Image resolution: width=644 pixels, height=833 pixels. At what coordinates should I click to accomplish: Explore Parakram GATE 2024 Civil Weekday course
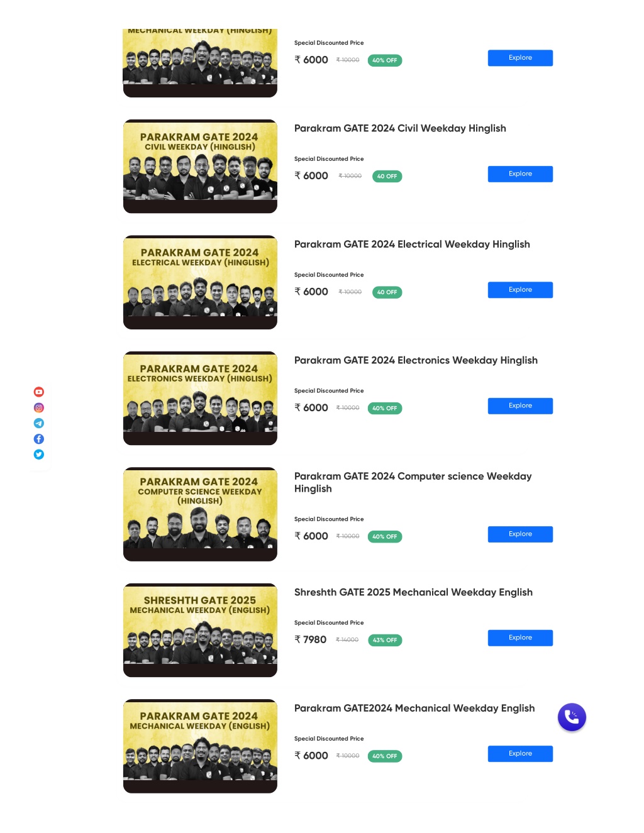520,174
